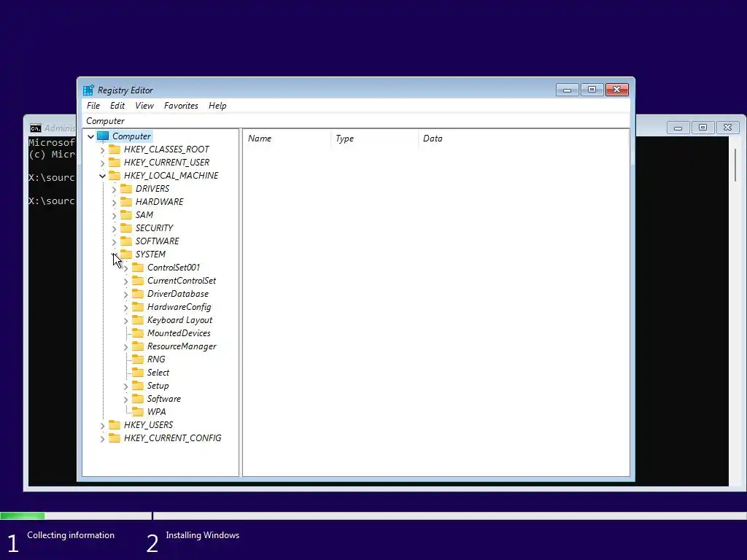Click the WPA folder icon
The height and width of the screenshot is (560, 747).
tap(138, 412)
